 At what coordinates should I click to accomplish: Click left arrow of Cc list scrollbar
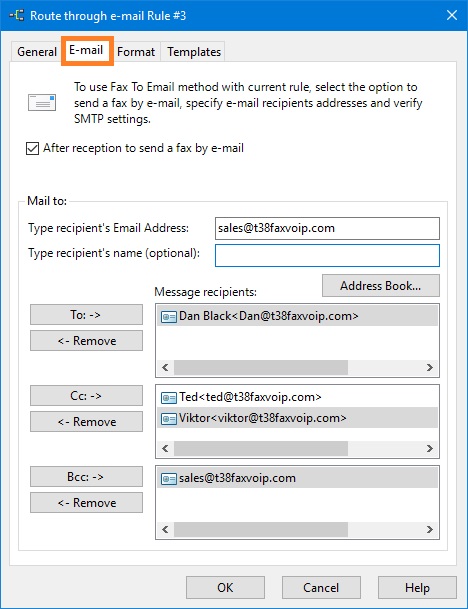tap(165, 449)
